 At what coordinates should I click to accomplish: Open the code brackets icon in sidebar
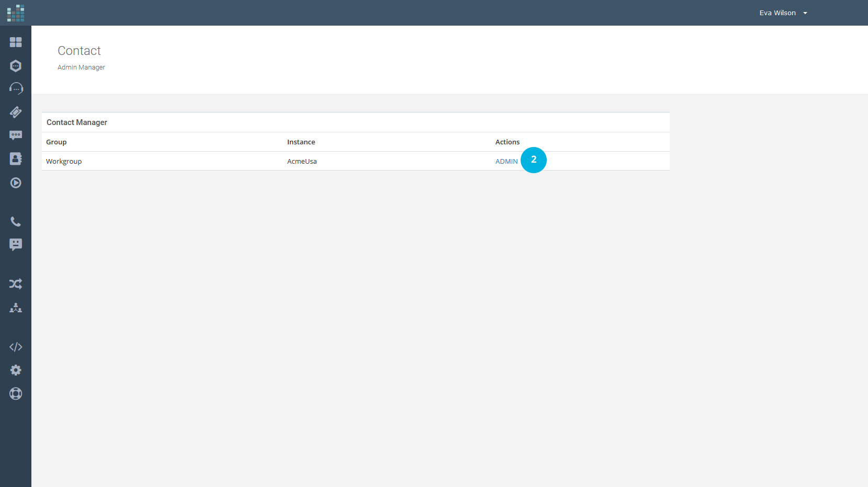tap(16, 347)
